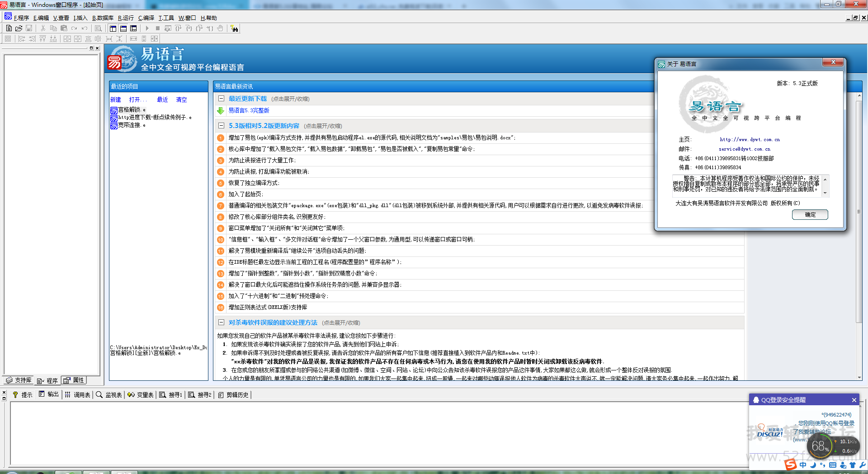The height and width of the screenshot is (474, 868).
Task: Click the make same width icon
Action: (x=133, y=39)
